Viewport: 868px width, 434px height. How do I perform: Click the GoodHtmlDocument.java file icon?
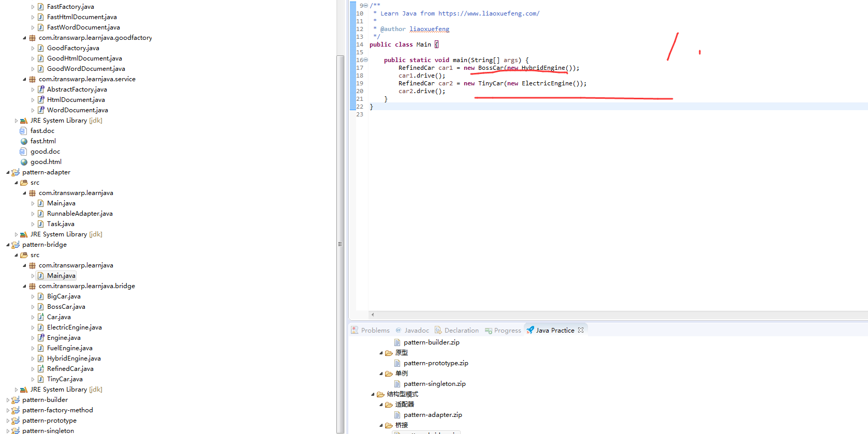coord(40,58)
